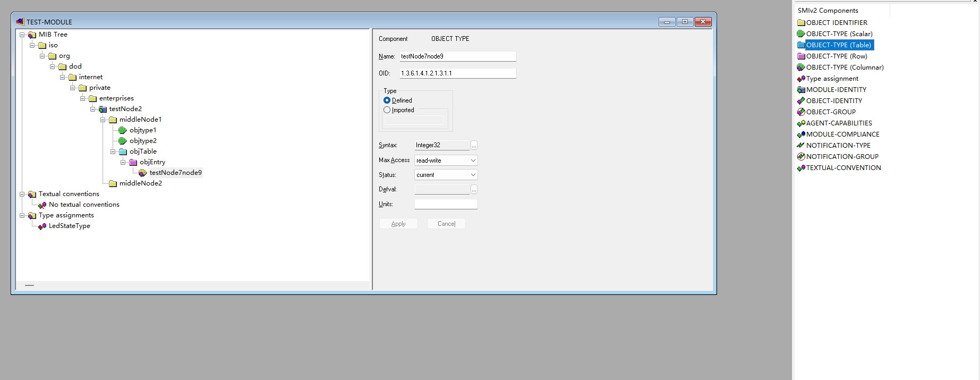Select the Defined type radio button
This screenshot has height=380, width=980.
tap(387, 100)
